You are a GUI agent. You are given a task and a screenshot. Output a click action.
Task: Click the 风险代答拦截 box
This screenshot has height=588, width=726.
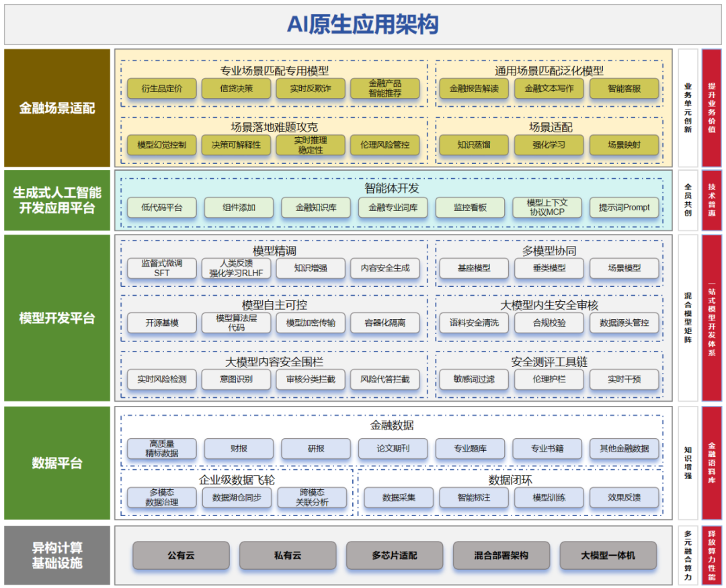(x=385, y=379)
